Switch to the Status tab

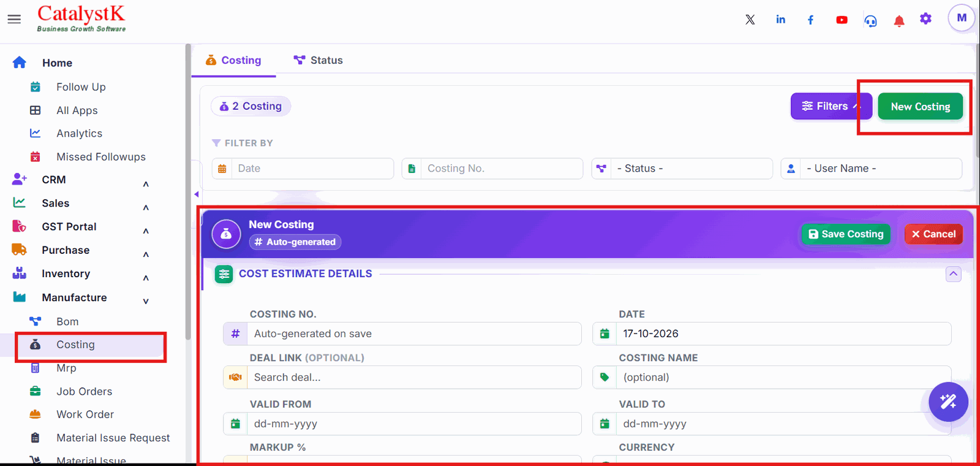point(318,60)
